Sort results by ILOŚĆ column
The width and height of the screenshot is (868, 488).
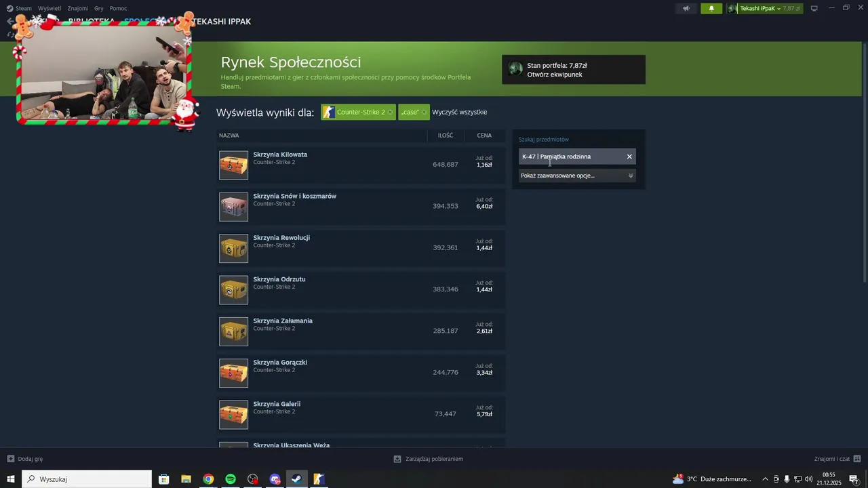point(446,136)
